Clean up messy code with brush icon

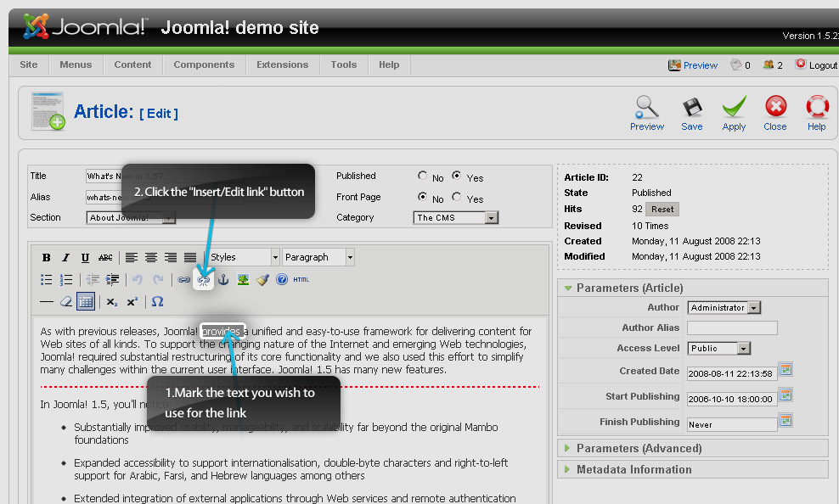262,279
